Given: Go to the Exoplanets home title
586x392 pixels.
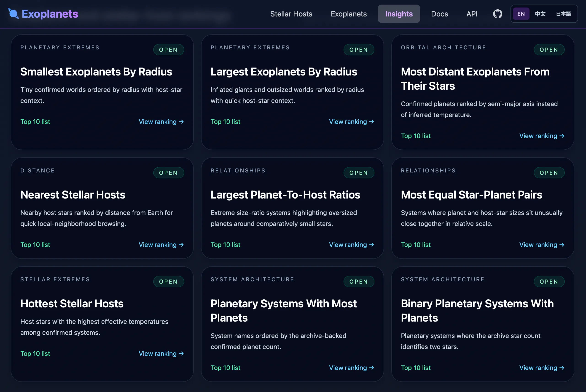Looking at the screenshot, I should (x=50, y=14).
